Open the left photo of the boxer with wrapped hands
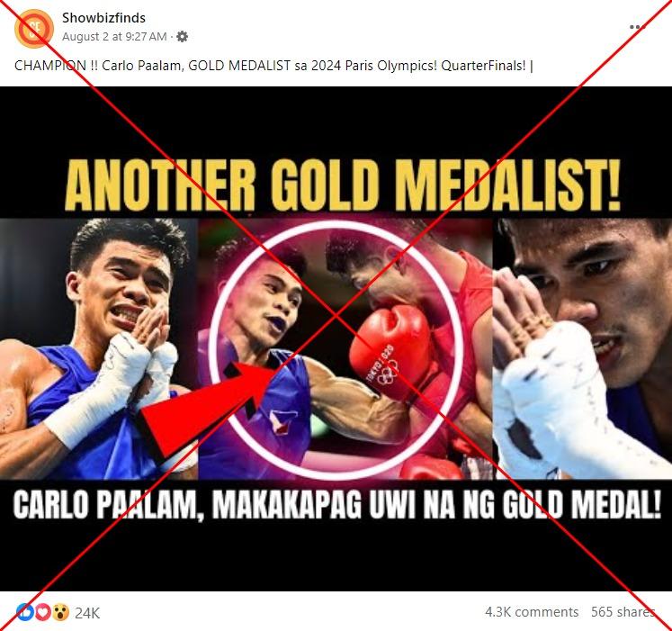 pyautogui.click(x=99, y=348)
